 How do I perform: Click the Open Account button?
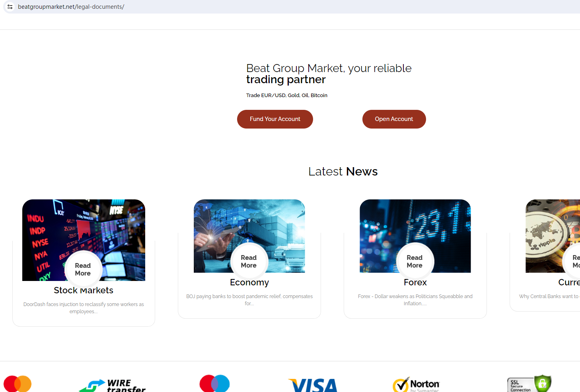click(394, 119)
